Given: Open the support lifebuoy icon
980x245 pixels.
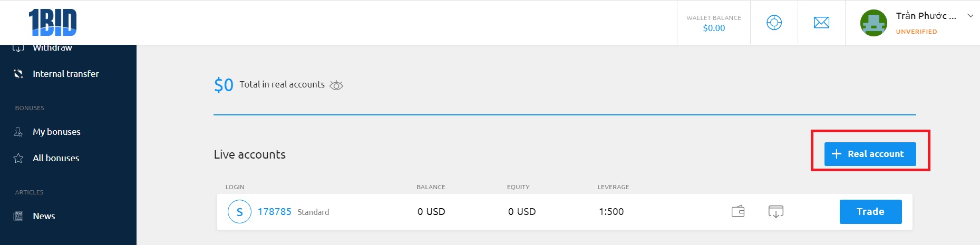Looking at the screenshot, I should click(774, 23).
